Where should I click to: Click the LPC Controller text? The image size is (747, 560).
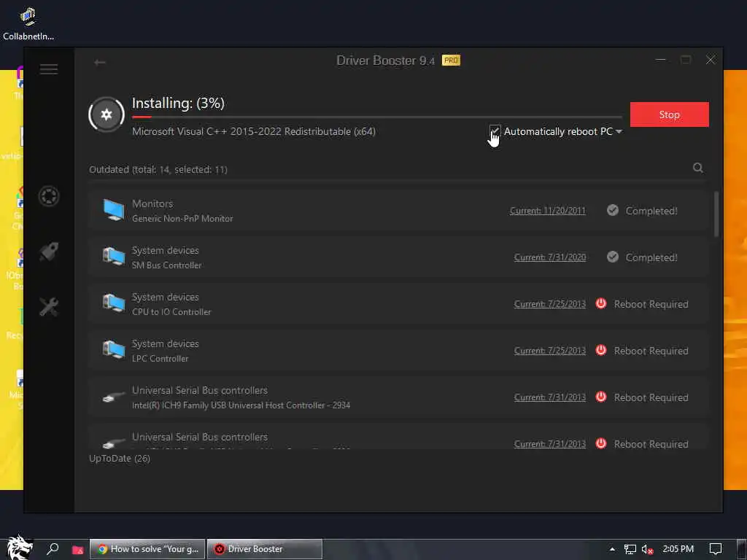[x=160, y=359]
